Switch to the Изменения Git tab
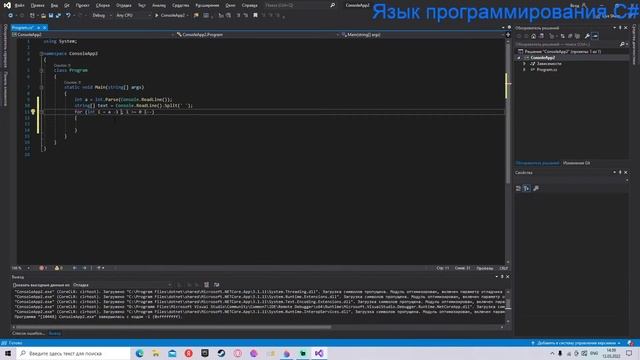This screenshot has height=360, width=640. [x=576, y=163]
